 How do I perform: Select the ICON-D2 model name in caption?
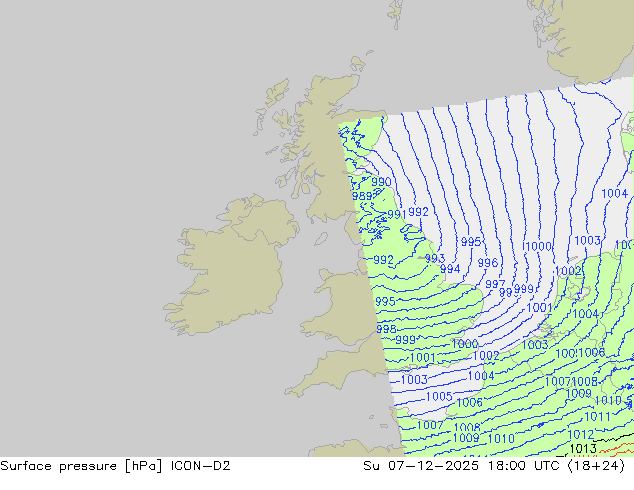tap(201, 466)
